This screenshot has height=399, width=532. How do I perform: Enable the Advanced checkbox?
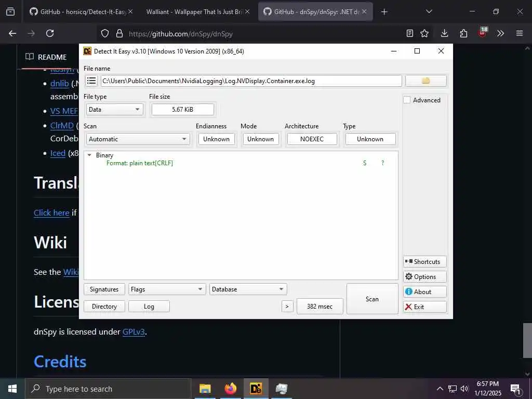407,100
